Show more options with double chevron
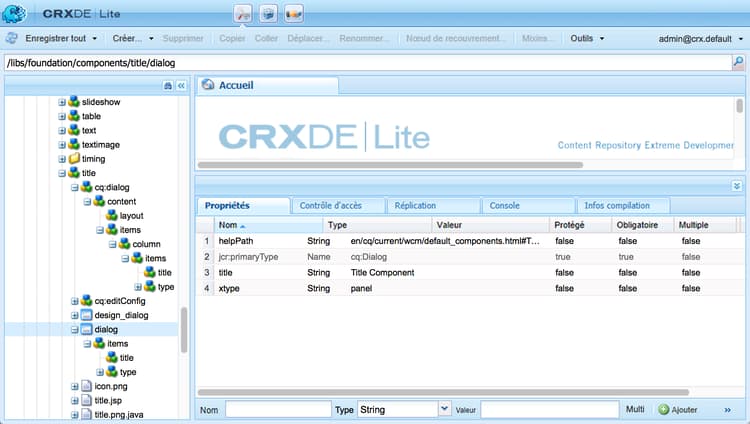Image resolution: width=750 pixels, height=424 pixels. click(x=728, y=410)
